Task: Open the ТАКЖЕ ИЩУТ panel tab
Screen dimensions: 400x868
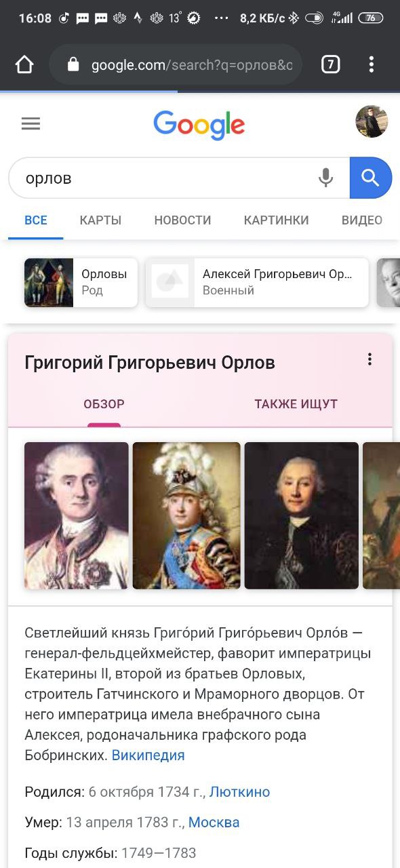Action: (x=296, y=404)
